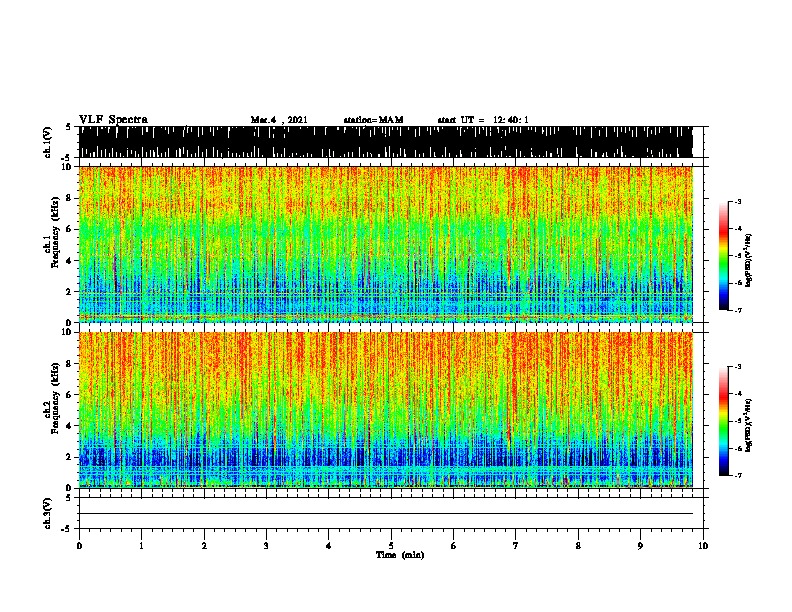Click the "-3" label on the upper color scale
Viewport: 792px width, 612px height.
738,202
